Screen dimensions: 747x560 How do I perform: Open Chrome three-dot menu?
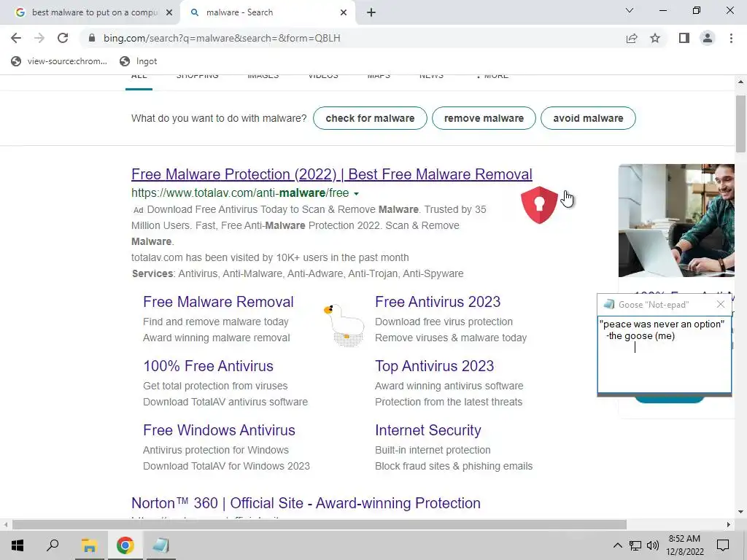click(731, 38)
